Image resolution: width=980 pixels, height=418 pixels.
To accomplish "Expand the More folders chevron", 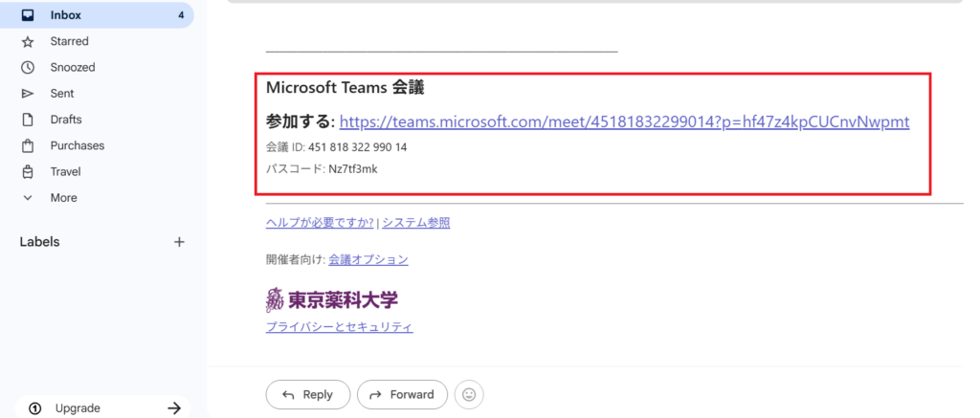I will 28,198.
